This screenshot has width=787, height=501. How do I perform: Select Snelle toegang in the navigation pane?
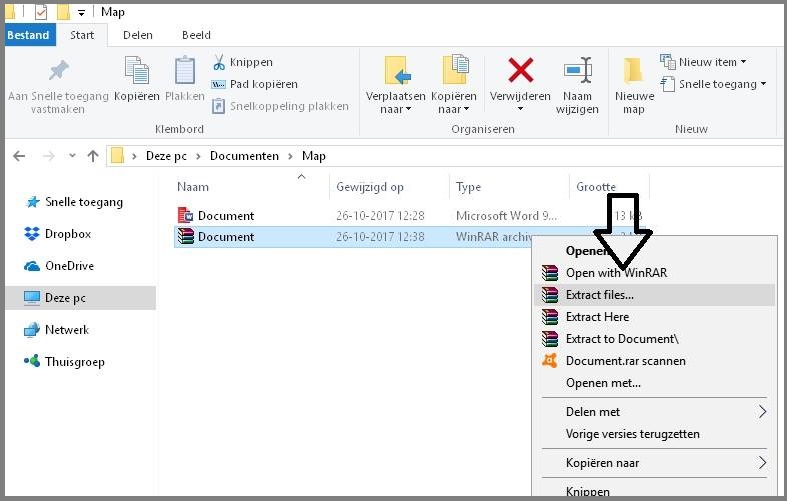[74, 202]
